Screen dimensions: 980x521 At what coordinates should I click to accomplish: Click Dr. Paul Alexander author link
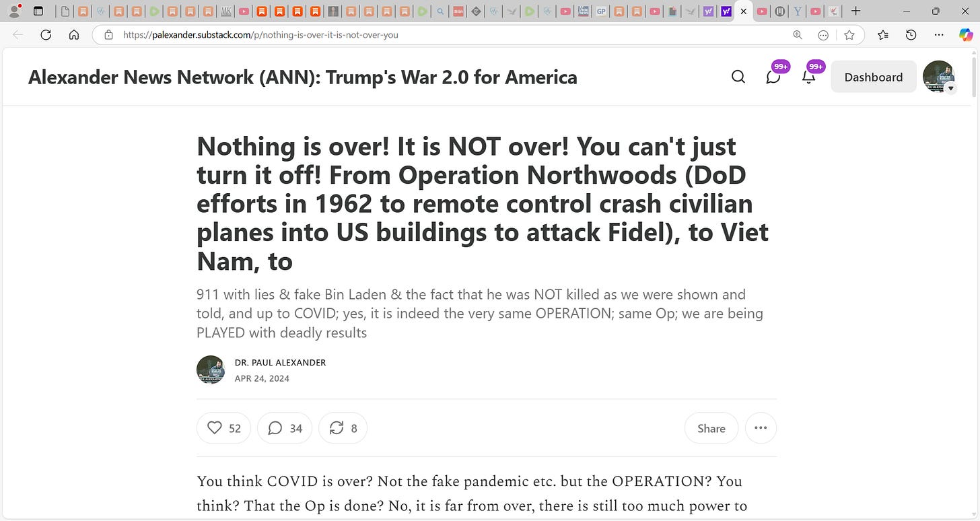tap(280, 362)
